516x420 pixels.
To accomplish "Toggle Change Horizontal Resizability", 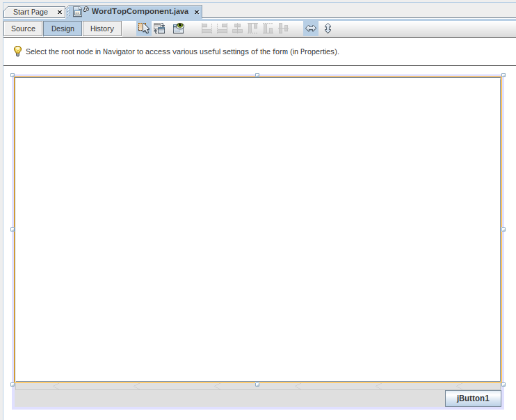I will pyautogui.click(x=311, y=29).
